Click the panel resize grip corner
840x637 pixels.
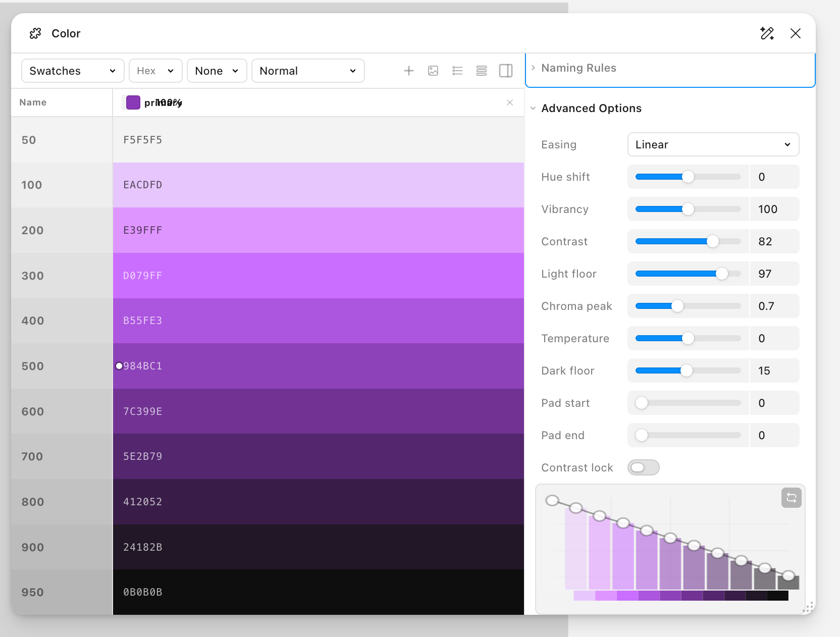(x=809, y=607)
